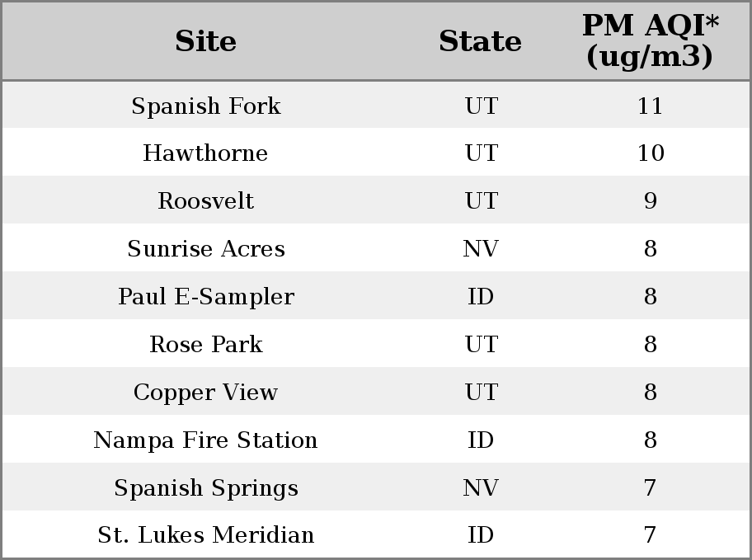752x560 pixels.
Task: Select the Paul E-Sampler site cell
Action: tap(206, 297)
